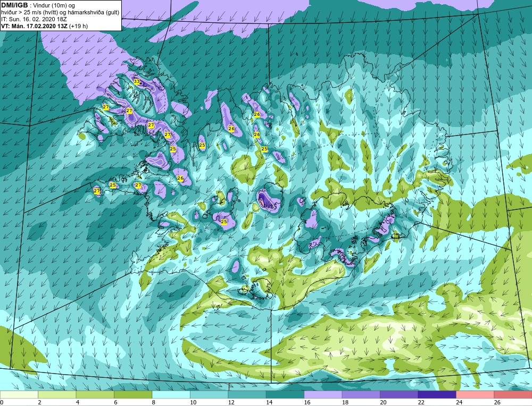The image size is (532, 406).
Task: Click the pale 0–2 m/s legend swatch
Action: click(x=19, y=395)
